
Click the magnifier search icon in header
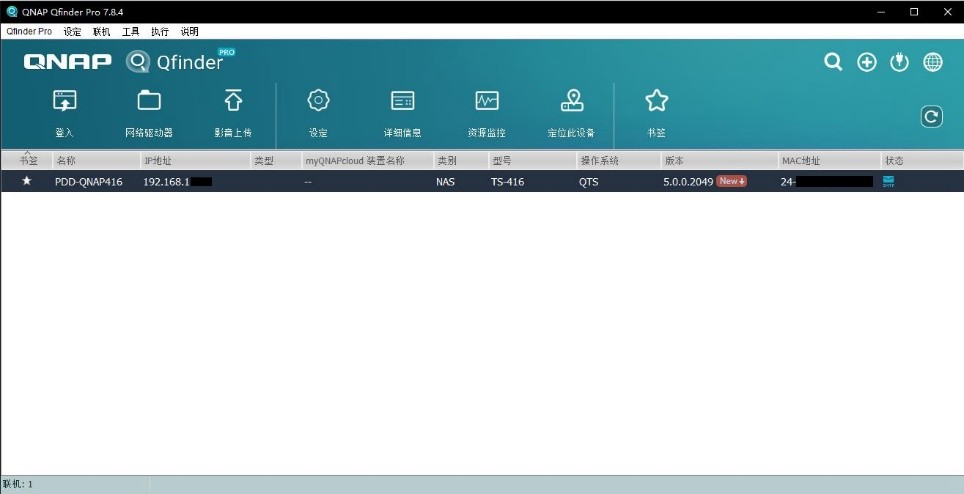[833, 61]
